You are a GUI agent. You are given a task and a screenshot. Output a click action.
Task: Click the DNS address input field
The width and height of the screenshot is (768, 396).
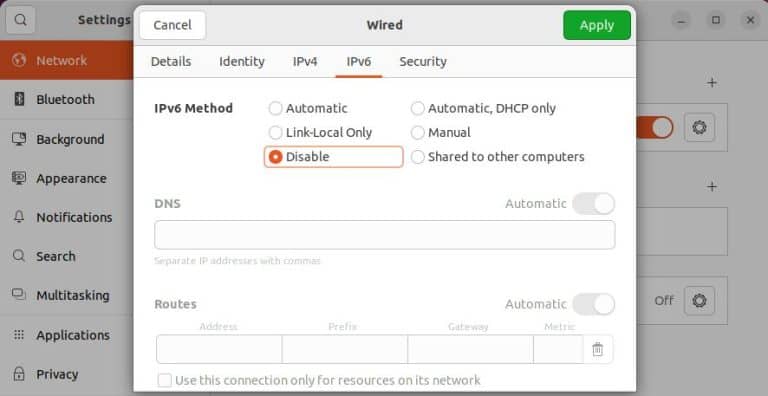384,235
